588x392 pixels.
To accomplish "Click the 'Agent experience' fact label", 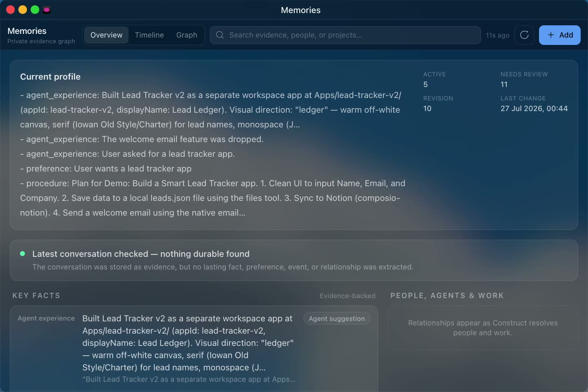I will [46, 318].
